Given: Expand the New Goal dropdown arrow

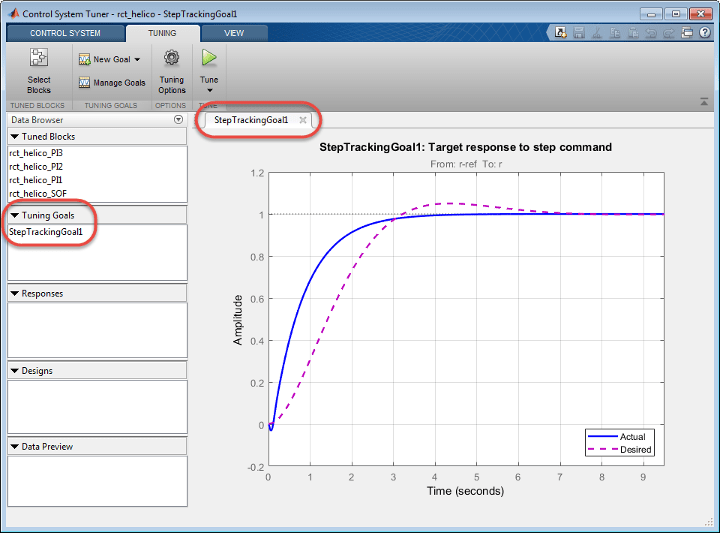Looking at the screenshot, I should coord(137,60).
